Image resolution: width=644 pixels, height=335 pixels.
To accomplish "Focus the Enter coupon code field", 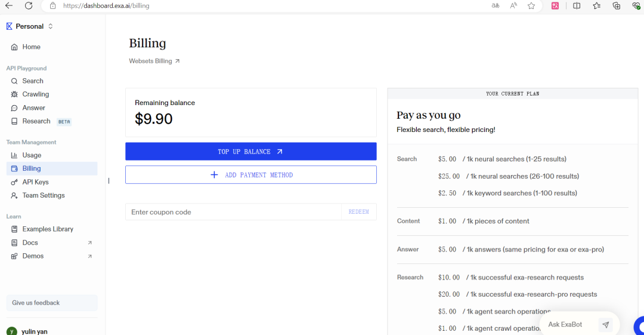I will point(233,212).
